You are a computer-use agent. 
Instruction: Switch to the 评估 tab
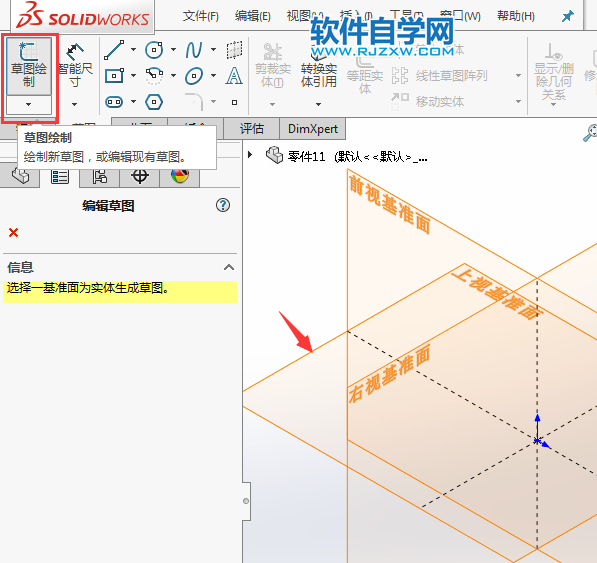[252, 129]
